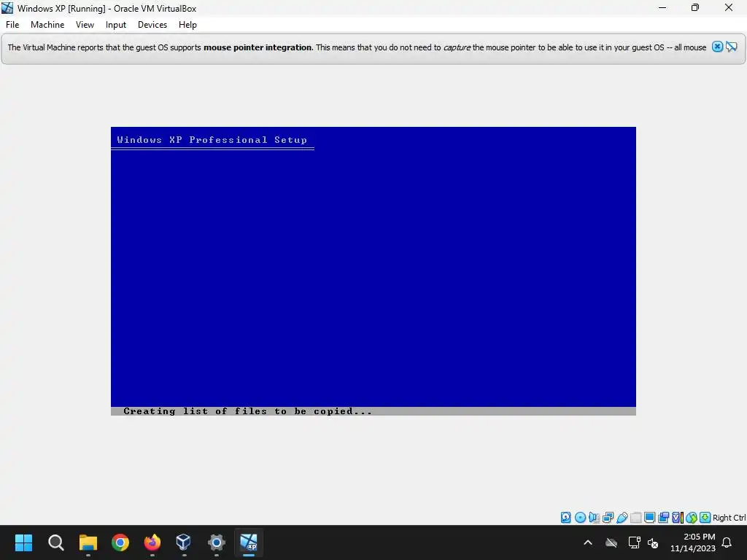Open Settings gear from the taskbar
The width and height of the screenshot is (747, 560).
tap(216, 542)
